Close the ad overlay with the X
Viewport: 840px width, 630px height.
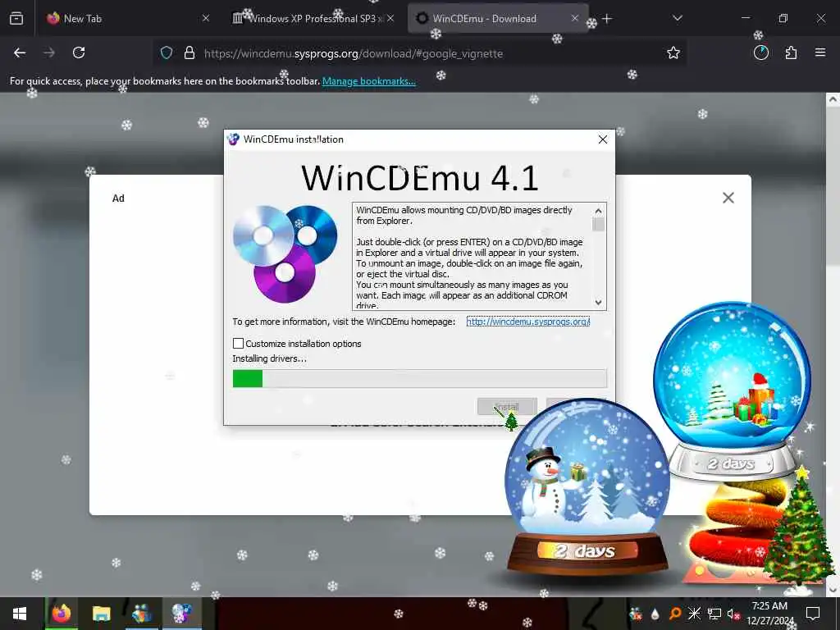(728, 198)
